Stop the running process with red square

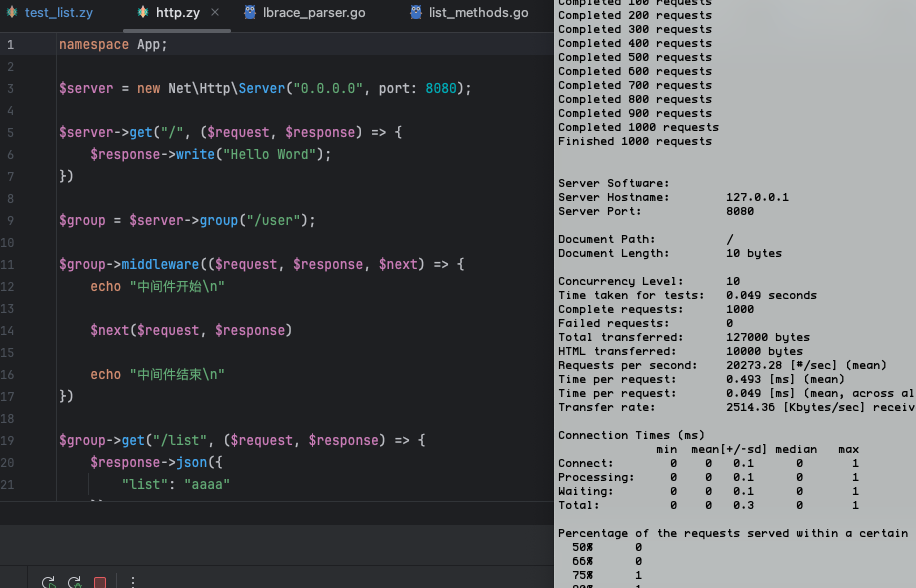pyautogui.click(x=100, y=582)
